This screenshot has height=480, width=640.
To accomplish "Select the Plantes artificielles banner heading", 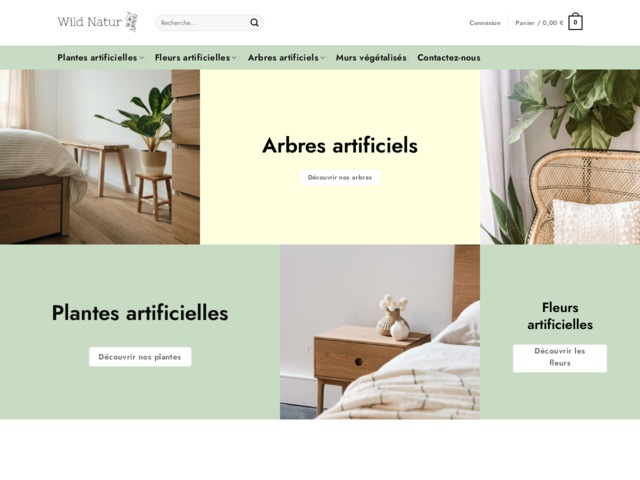I will point(140,313).
